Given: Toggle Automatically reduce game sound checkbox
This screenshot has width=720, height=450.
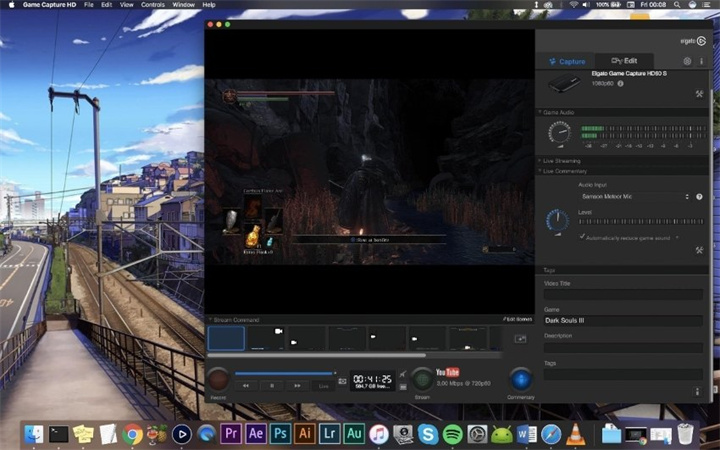Looking at the screenshot, I should tap(582, 237).
